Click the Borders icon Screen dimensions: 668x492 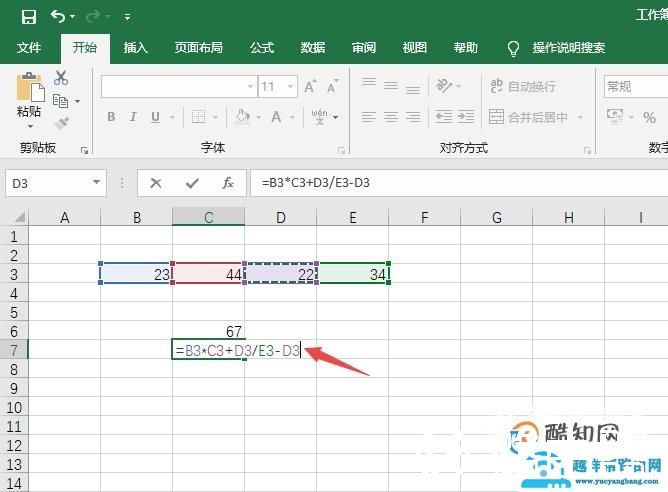point(198,117)
